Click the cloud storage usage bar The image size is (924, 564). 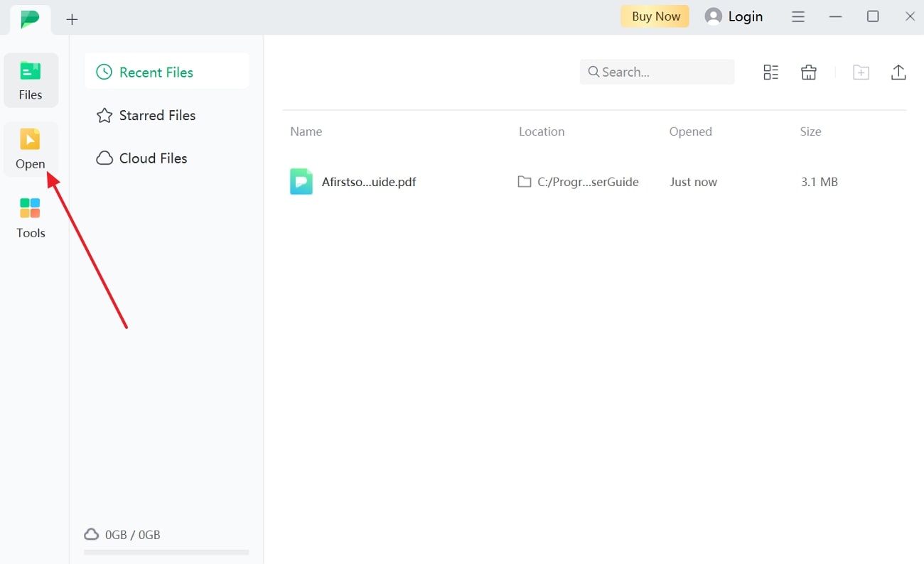(x=166, y=552)
